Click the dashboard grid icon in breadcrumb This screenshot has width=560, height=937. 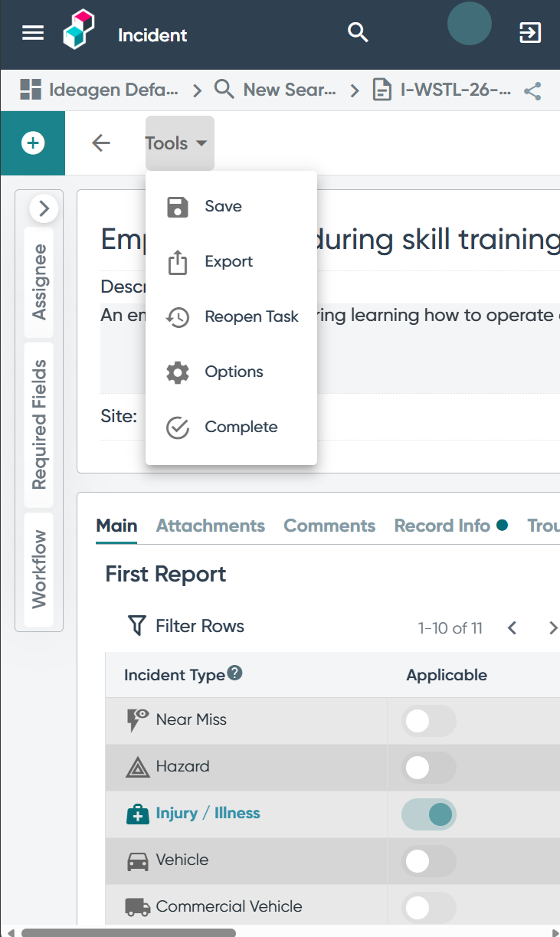[30, 90]
